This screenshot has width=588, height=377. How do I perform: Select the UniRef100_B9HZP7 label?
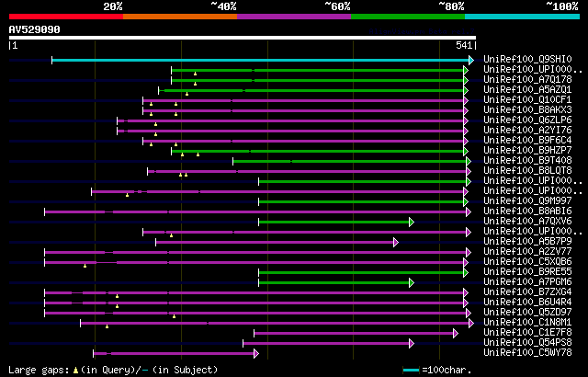click(x=527, y=151)
